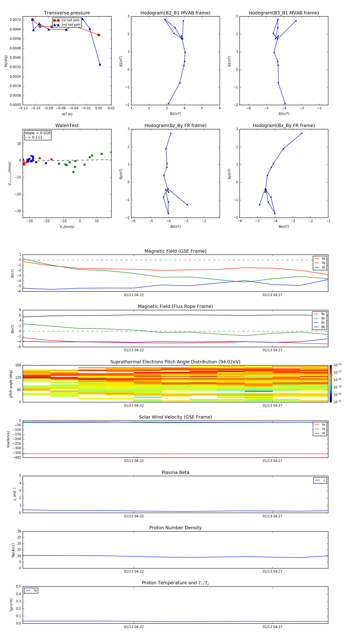Select 'Vx' in the Solar Wind legend

[x=320, y=424]
